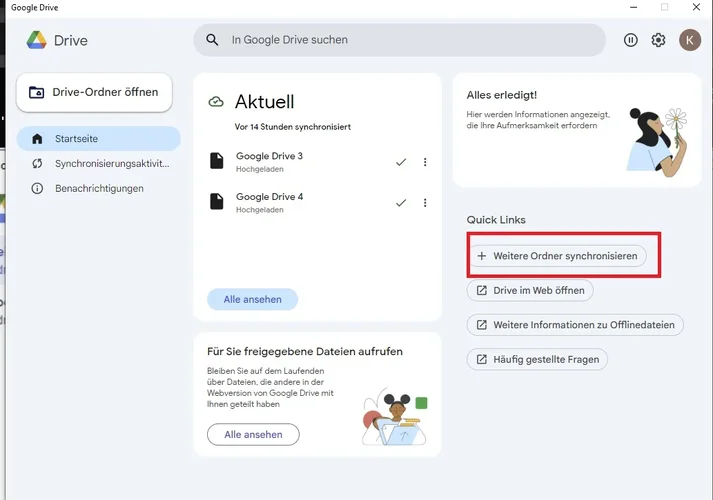The image size is (713, 500).
Task: Click the cloud sync status icon
Action: point(215,102)
